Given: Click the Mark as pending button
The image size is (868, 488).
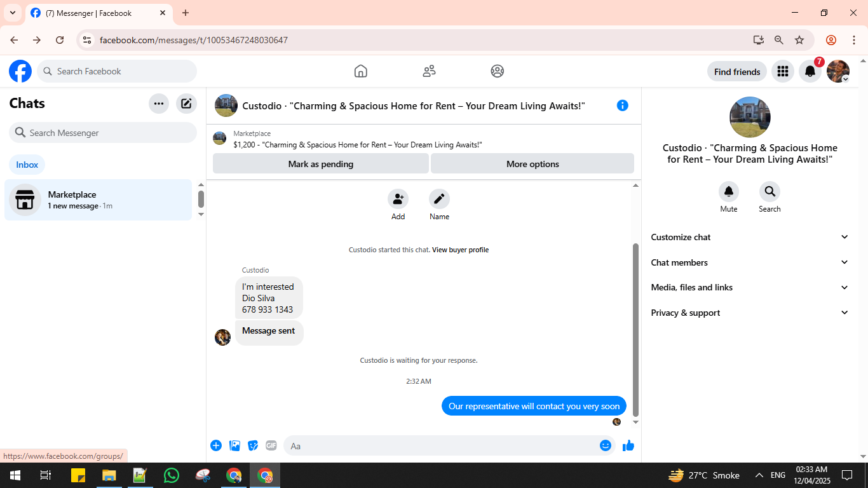Looking at the screenshot, I should [321, 163].
